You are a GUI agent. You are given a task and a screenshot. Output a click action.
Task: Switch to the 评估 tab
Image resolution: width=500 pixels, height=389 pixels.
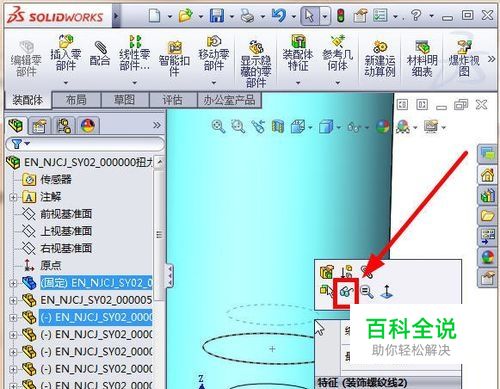pyautogui.click(x=172, y=100)
